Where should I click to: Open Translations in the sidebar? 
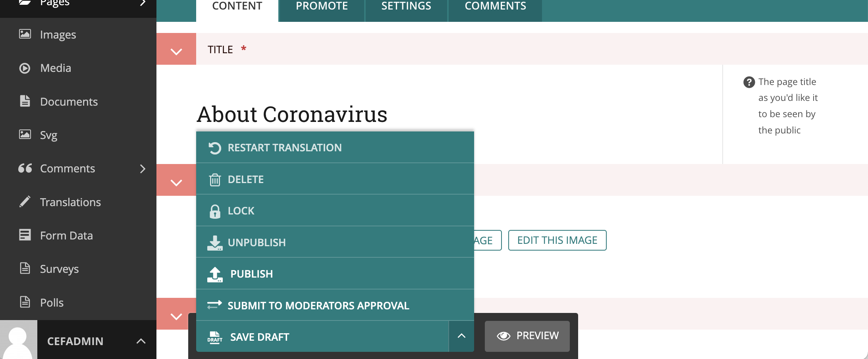point(78,202)
